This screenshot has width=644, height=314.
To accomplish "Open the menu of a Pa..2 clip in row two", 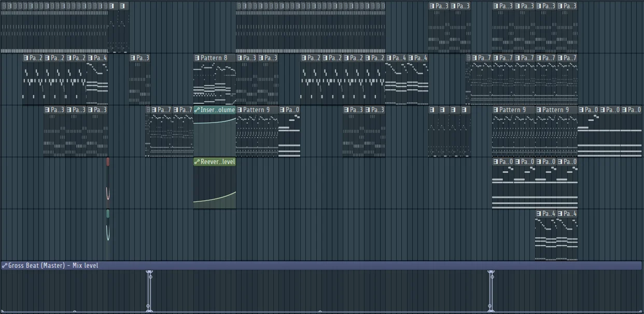I will [x=305, y=58].
